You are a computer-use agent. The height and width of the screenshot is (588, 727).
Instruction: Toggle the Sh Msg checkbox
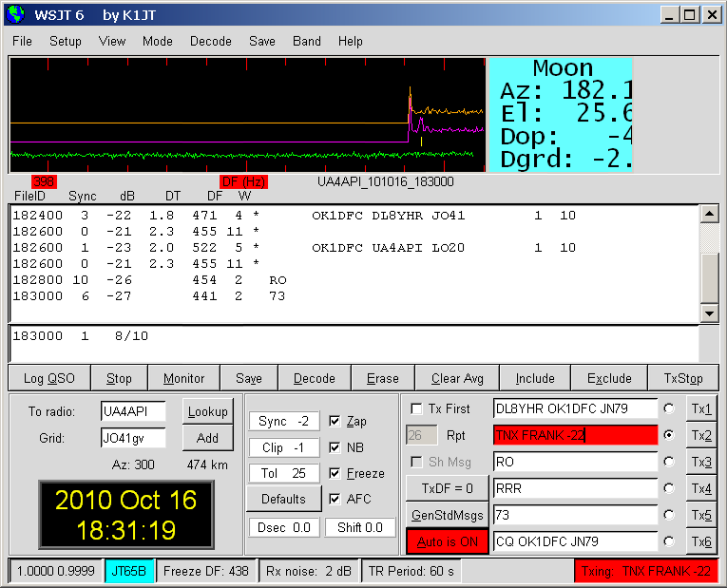[416, 462]
